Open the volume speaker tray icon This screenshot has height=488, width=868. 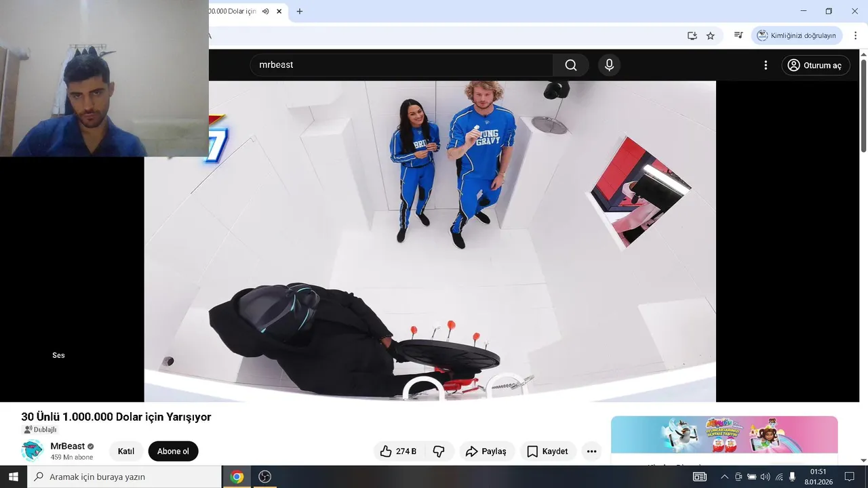[x=766, y=477]
